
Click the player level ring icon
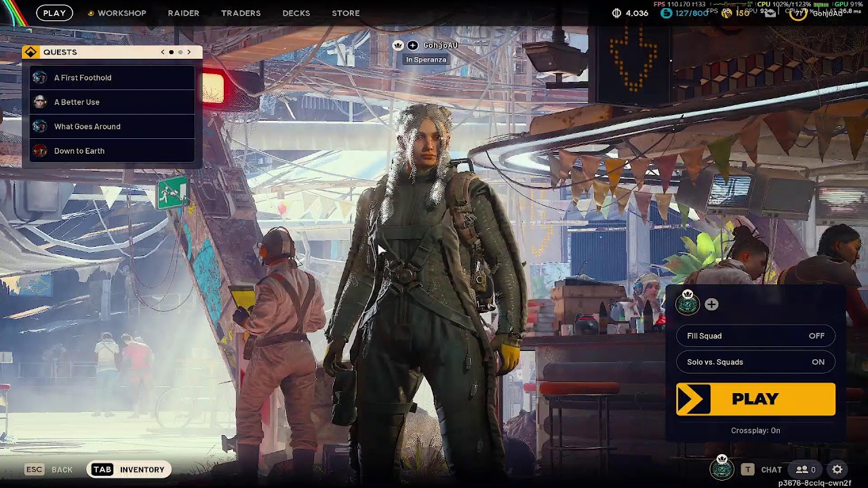point(799,13)
